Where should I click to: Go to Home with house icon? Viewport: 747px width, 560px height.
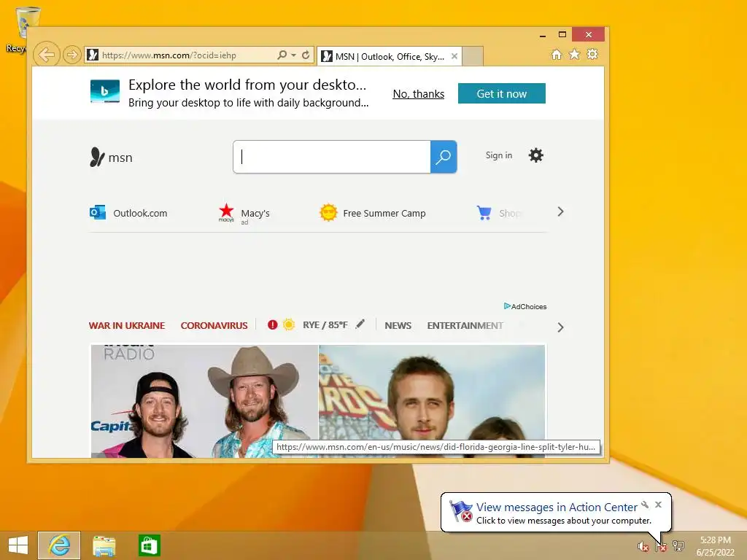557,54
